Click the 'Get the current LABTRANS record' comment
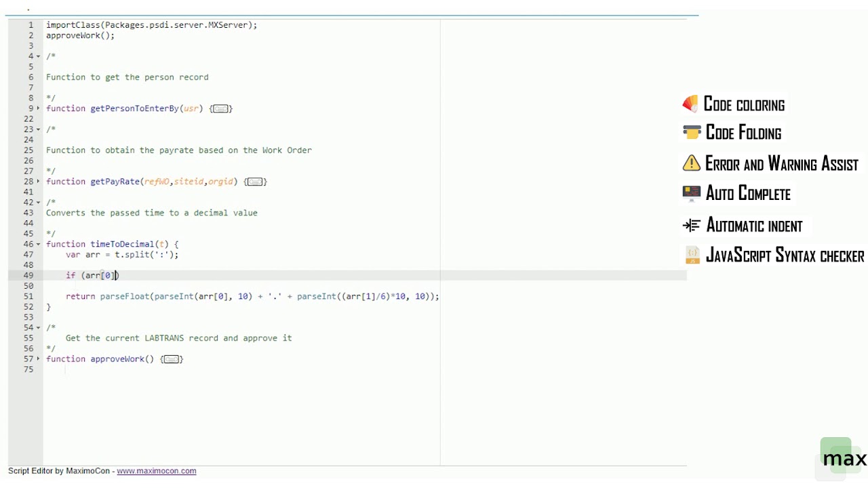868x488 pixels. point(178,338)
